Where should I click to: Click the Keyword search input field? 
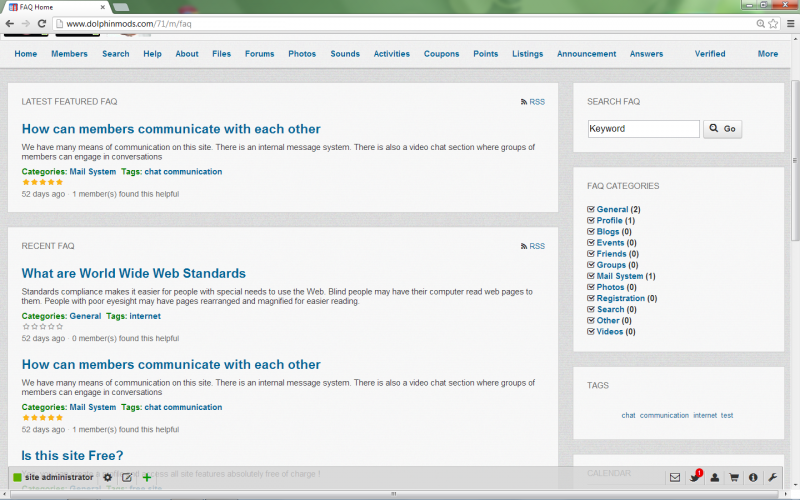coord(644,129)
